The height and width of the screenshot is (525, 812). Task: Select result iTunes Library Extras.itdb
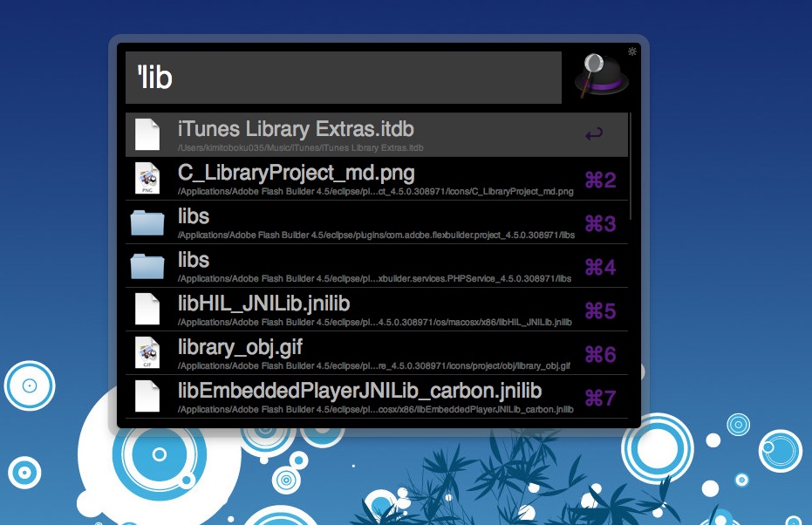tap(377, 134)
